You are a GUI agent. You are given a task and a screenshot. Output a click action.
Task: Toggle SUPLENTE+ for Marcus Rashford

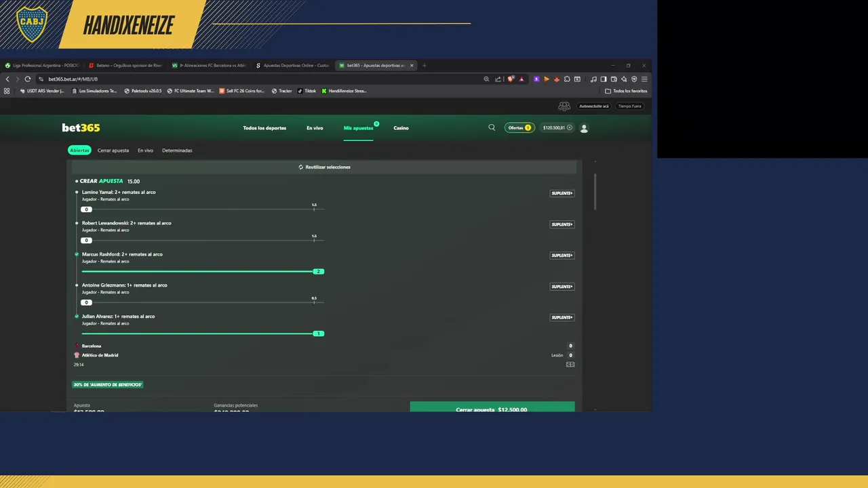click(x=562, y=256)
